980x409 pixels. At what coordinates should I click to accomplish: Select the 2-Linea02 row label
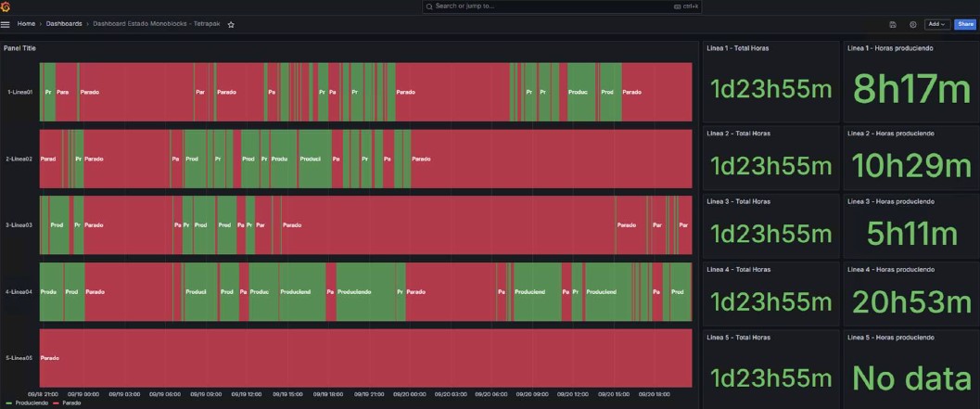coord(19,159)
